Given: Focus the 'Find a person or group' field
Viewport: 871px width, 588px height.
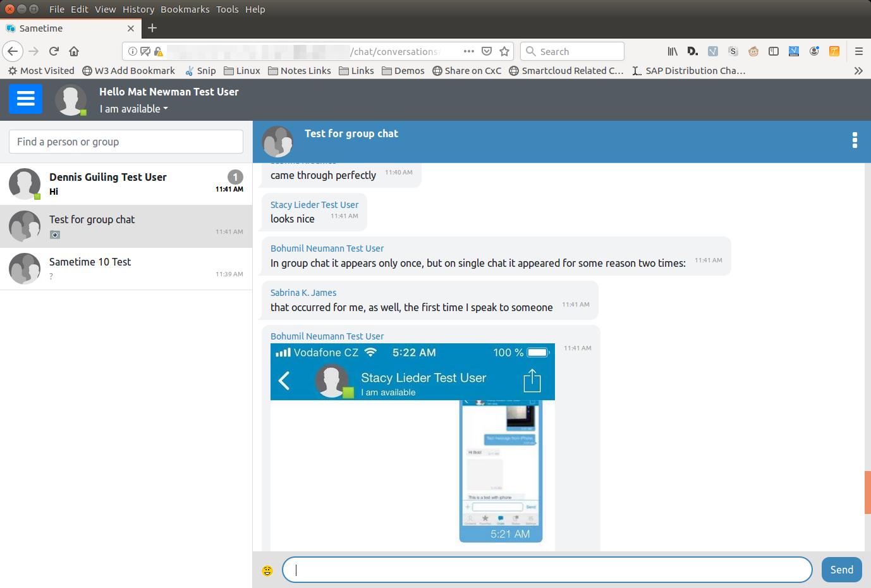Looking at the screenshot, I should pyautogui.click(x=126, y=142).
